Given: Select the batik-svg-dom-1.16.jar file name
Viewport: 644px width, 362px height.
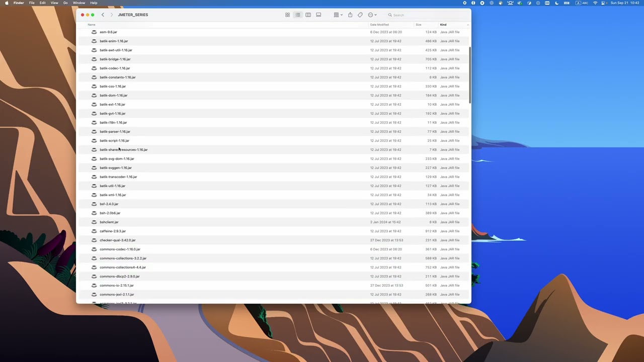Looking at the screenshot, I should click(x=117, y=159).
